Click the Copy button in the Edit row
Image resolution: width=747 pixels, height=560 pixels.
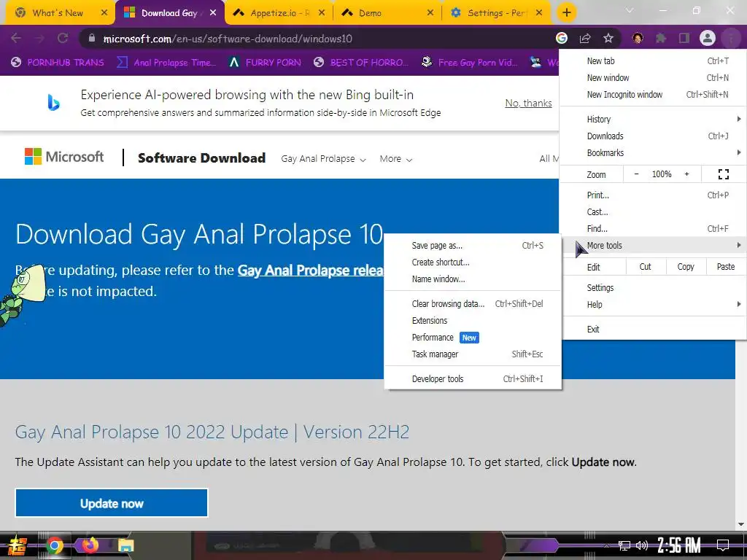tap(686, 267)
